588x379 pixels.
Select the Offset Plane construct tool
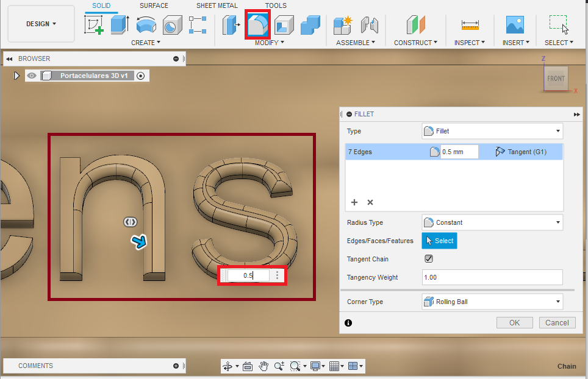(415, 25)
